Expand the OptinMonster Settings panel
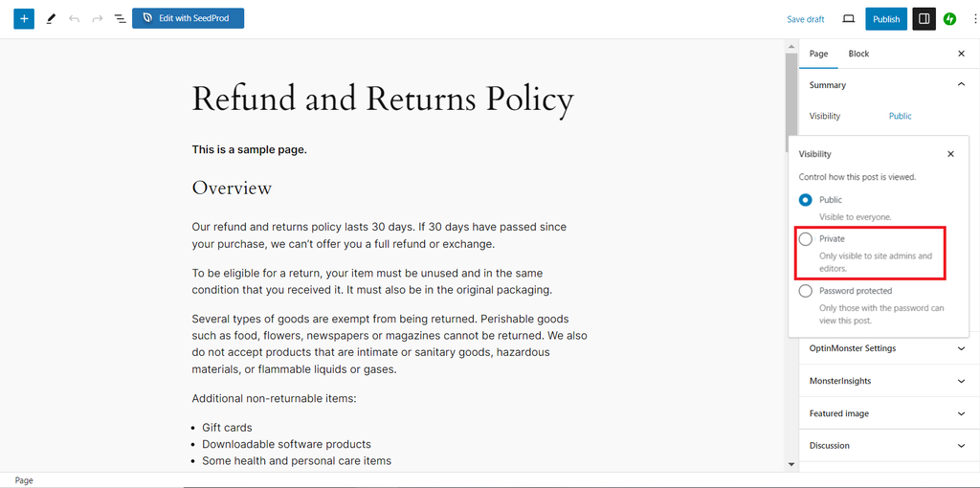Image resolution: width=980 pixels, height=488 pixels. (884, 348)
